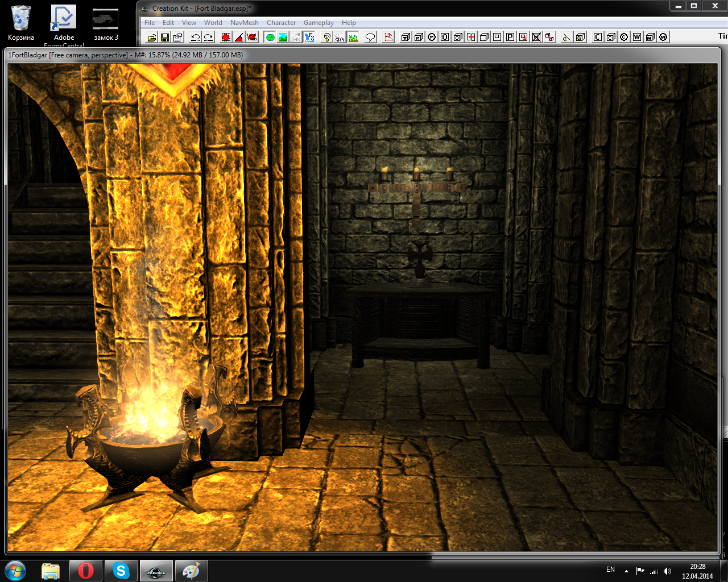Screen dimensions: 728x582
Task: Open the load master/plugin files icon
Action: click(x=152, y=37)
